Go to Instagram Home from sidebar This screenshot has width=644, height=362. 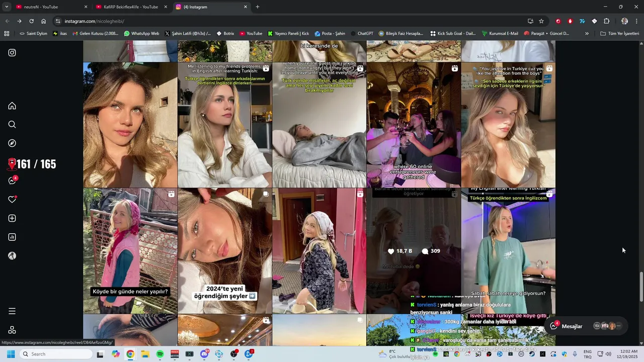point(12,106)
